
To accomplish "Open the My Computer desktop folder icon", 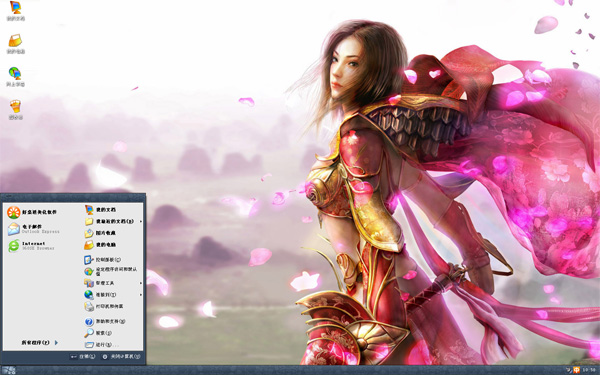I will [15, 44].
